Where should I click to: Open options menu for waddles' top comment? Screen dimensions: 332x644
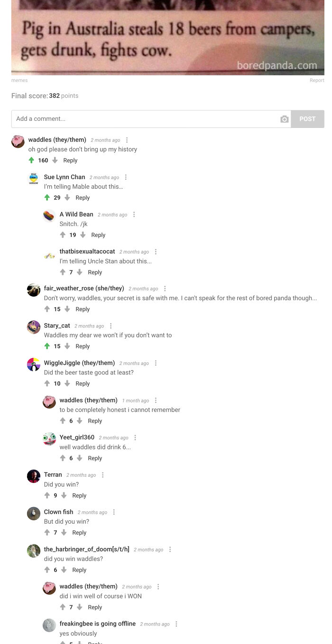[127, 140]
